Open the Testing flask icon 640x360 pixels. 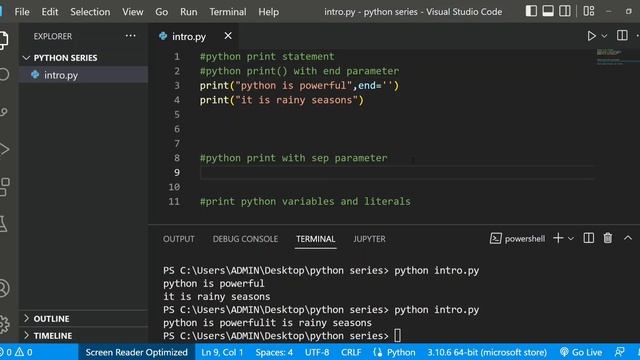click(3, 224)
